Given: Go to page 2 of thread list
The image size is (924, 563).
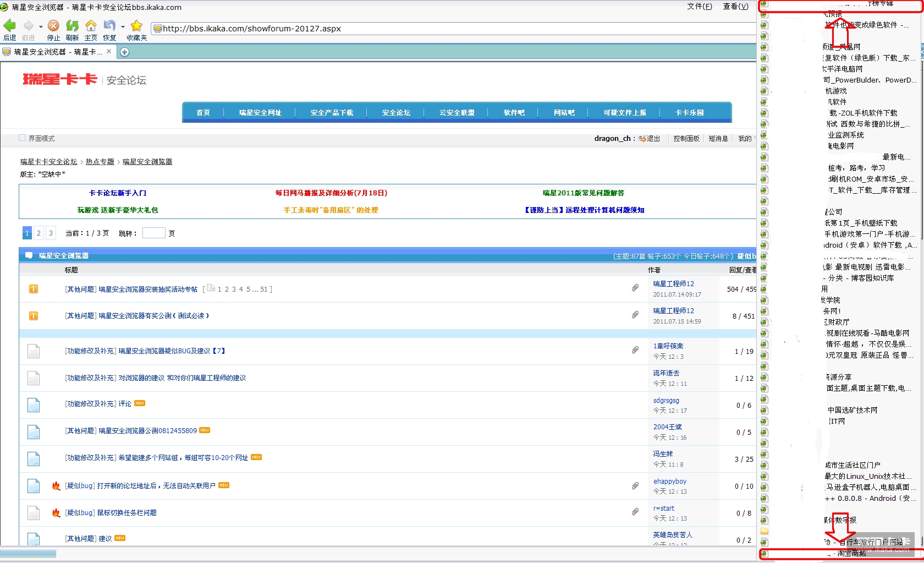Looking at the screenshot, I should [x=38, y=233].
